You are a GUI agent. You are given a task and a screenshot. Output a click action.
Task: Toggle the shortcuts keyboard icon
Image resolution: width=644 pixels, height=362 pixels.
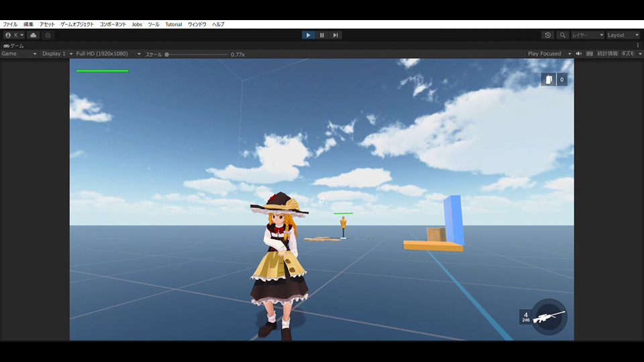point(590,54)
